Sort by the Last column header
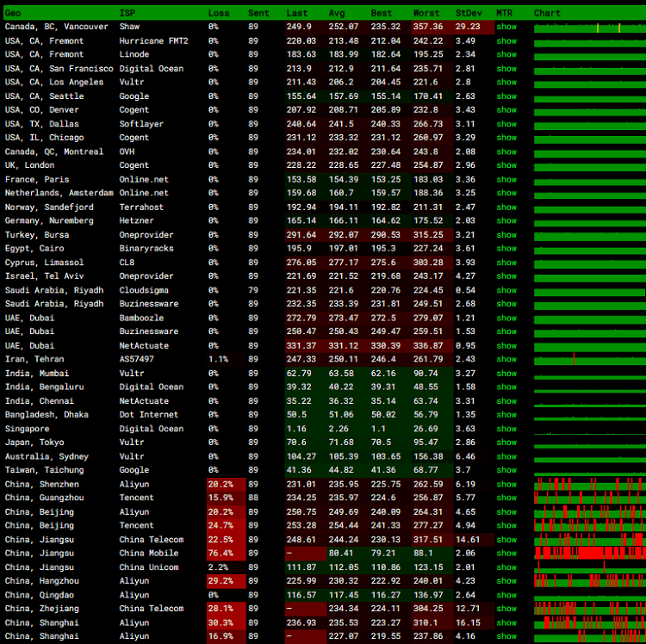The image size is (646, 644). (x=296, y=13)
